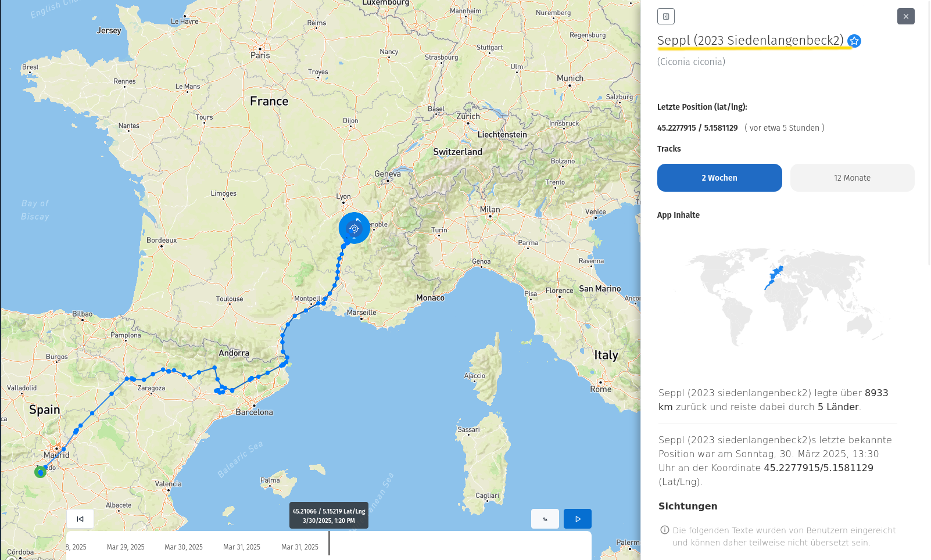The width and height of the screenshot is (931, 560).
Task: Click the current position crosshair marker
Action: [354, 228]
